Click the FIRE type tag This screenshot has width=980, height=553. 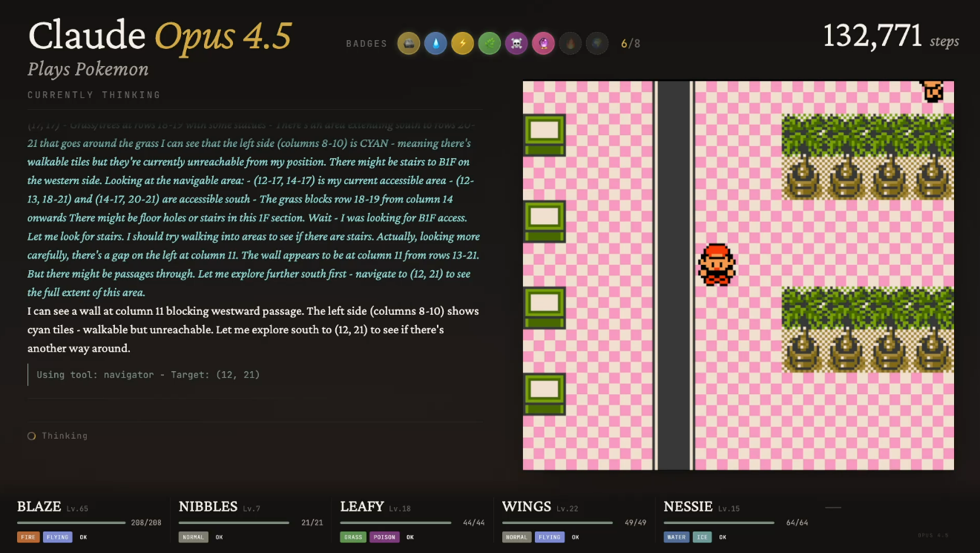click(28, 537)
